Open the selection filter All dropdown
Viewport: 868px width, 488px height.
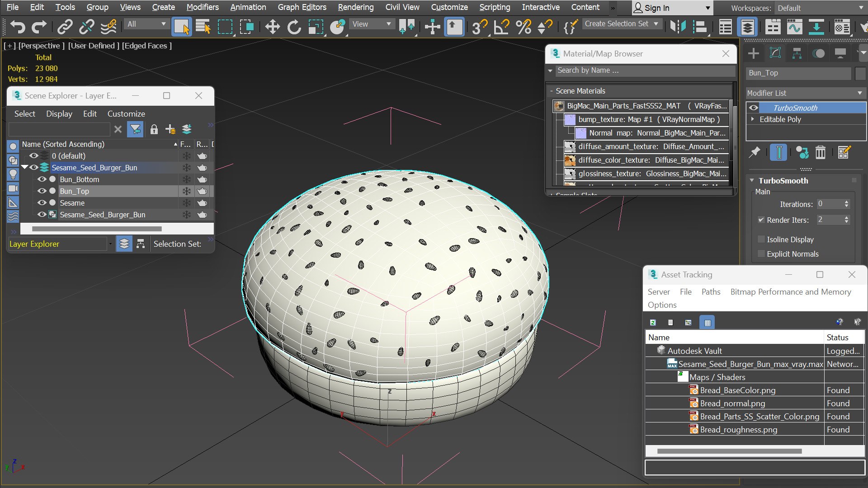coord(146,24)
